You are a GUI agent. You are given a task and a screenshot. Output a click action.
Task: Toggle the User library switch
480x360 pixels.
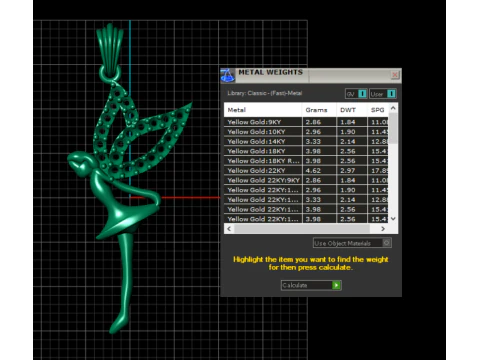click(383, 94)
